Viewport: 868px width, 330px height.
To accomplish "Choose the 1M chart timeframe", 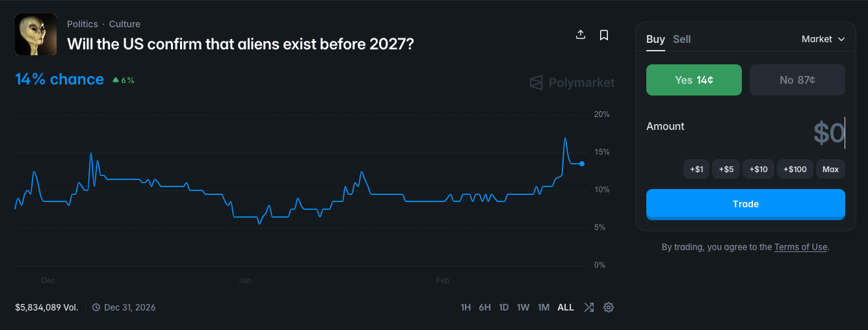I will click(544, 307).
